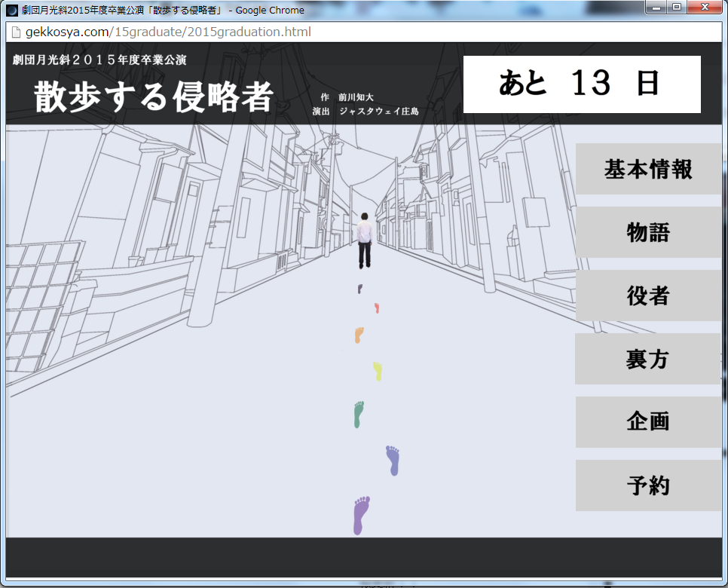Image resolution: width=728 pixels, height=588 pixels.
Task: Click the yellow footprint
Action: [378, 372]
